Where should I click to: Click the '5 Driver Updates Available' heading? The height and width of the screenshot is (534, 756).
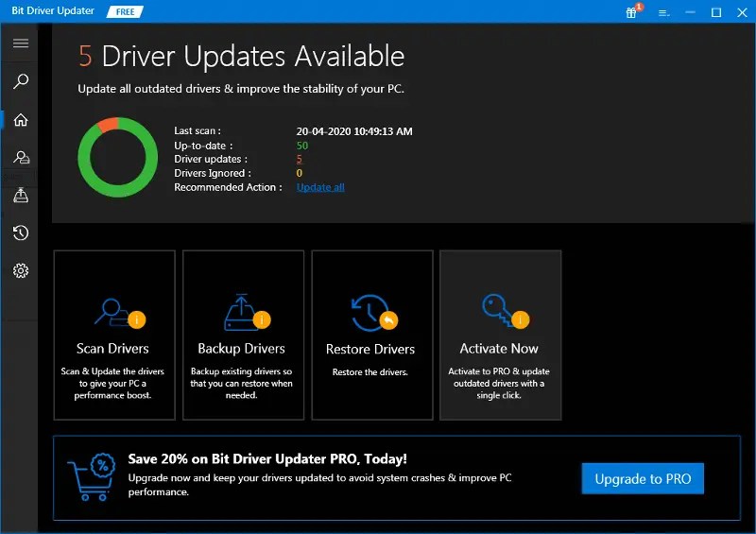pyautogui.click(x=242, y=56)
